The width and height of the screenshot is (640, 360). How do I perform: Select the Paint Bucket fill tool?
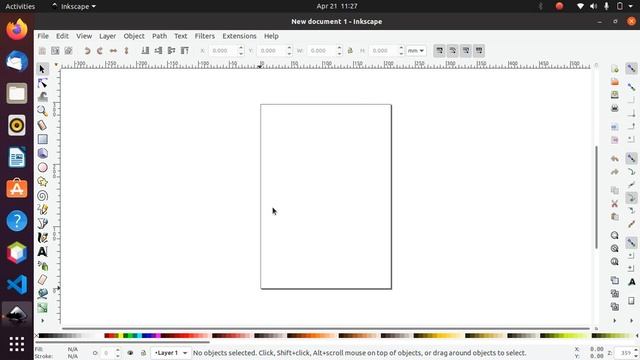click(x=42, y=294)
